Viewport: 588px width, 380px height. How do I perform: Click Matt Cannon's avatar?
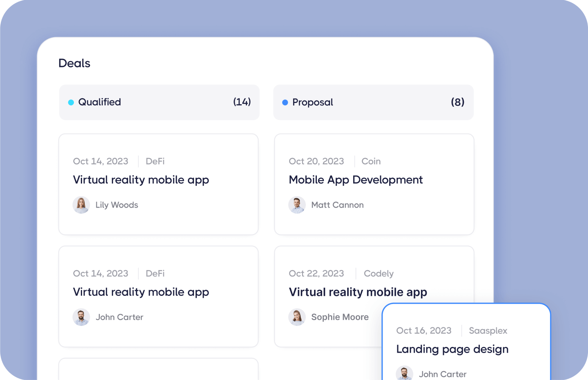[297, 205]
